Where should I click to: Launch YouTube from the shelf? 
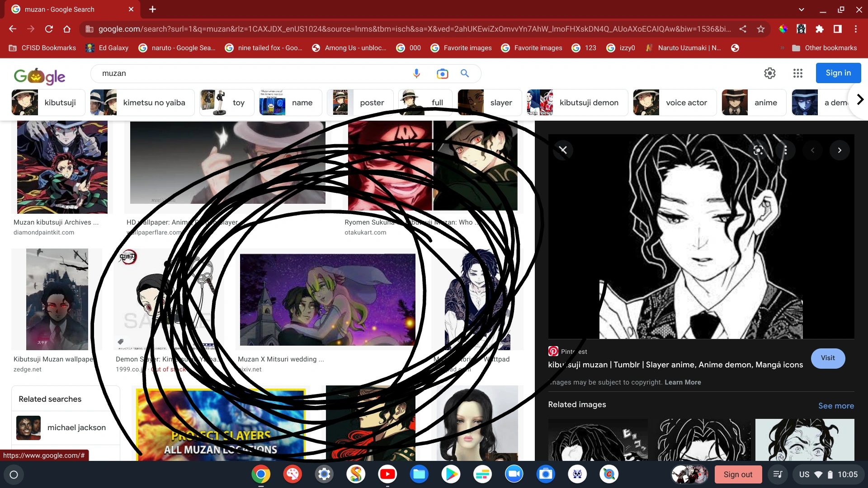pyautogui.click(x=387, y=474)
